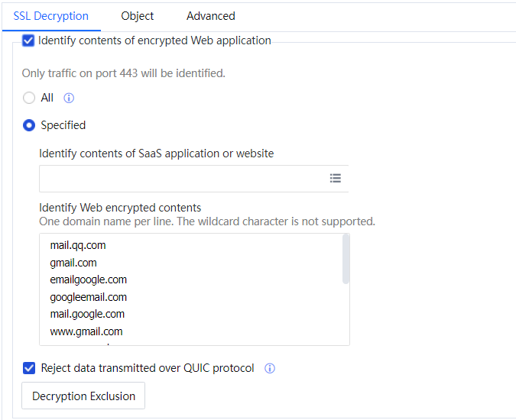Click the info icon next to All
The width and height of the screenshot is (516, 420).
[69, 99]
